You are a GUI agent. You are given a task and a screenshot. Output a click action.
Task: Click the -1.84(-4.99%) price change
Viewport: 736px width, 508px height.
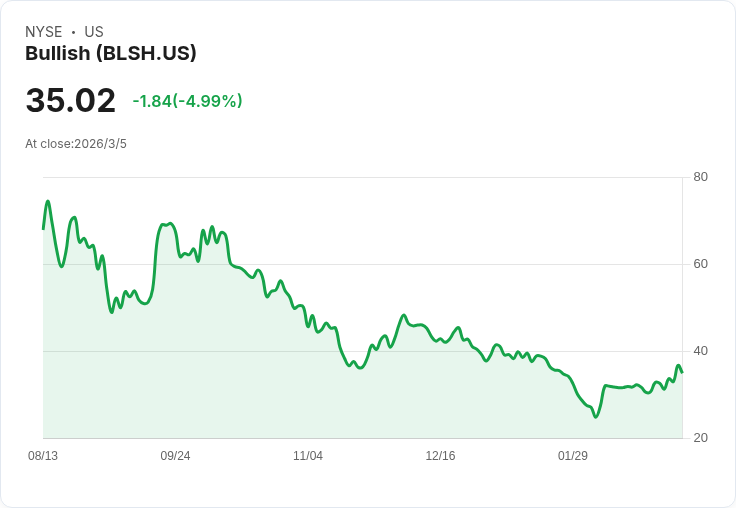point(187,101)
